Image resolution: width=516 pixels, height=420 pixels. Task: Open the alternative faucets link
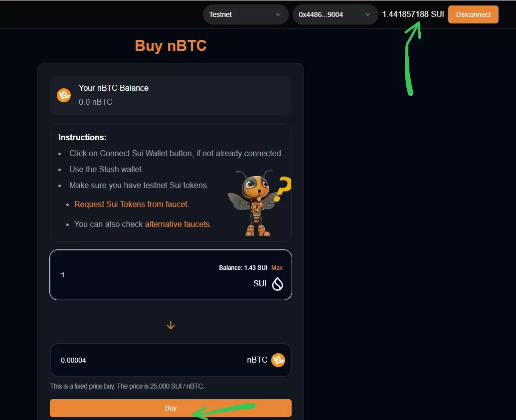coord(177,224)
